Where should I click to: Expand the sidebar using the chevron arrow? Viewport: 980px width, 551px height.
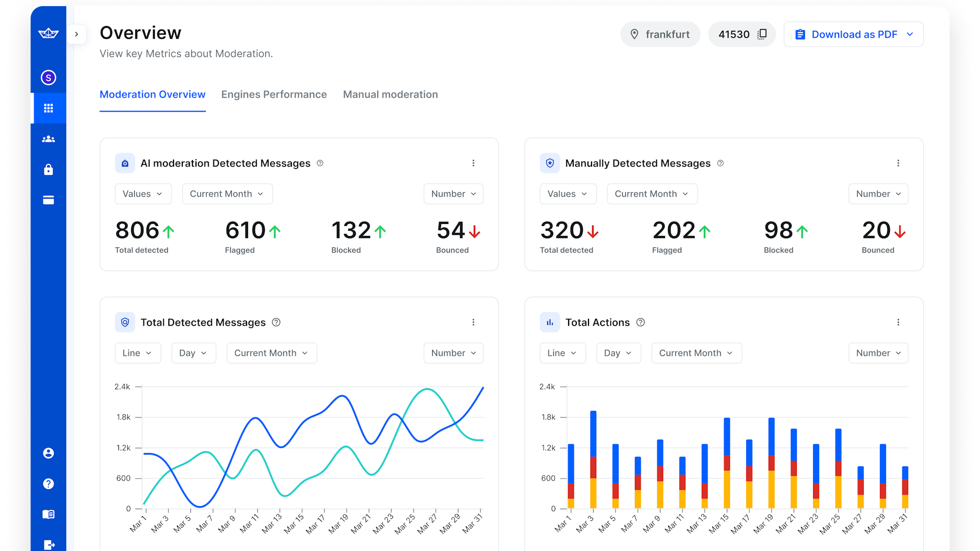click(x=77, y=34)
